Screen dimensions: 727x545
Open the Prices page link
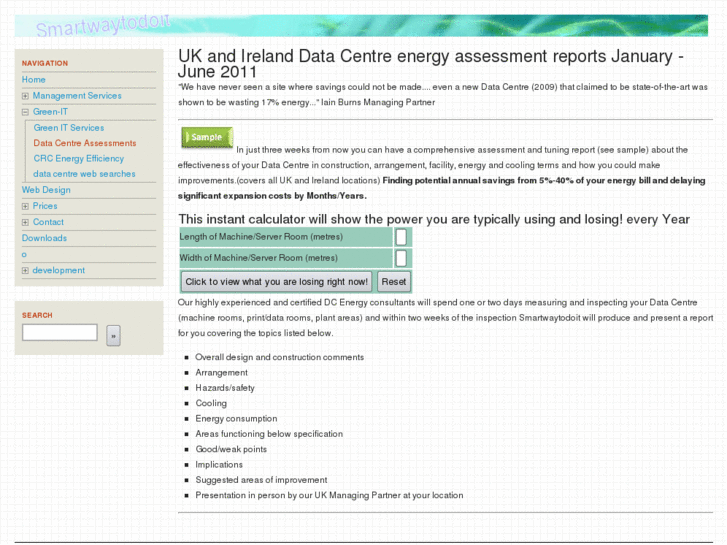[x=45, y=206]
